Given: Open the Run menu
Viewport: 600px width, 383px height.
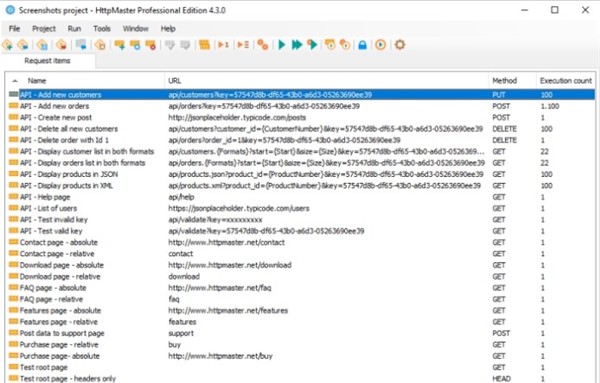Looking at the screenshot, I should coord(74,29).
